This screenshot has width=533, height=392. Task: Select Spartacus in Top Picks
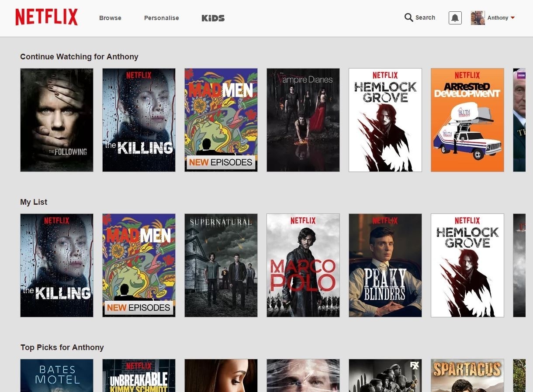pyautogui.click(x=467, y=375)
